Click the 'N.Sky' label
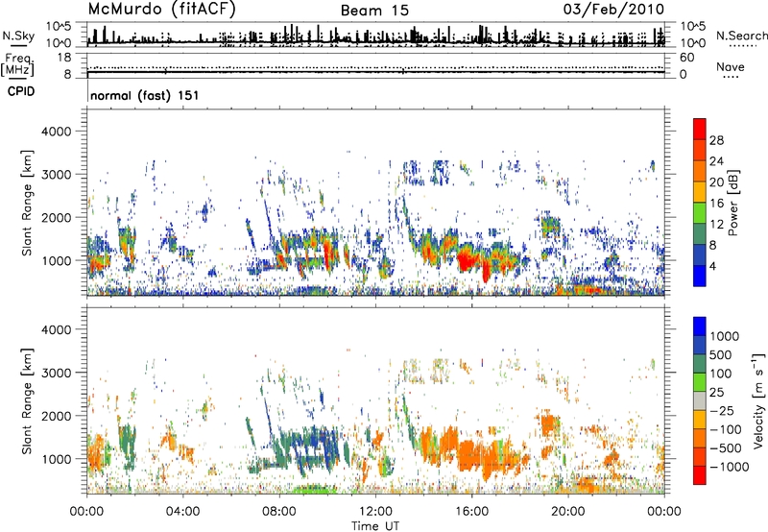768x532 pixels. 18,36
